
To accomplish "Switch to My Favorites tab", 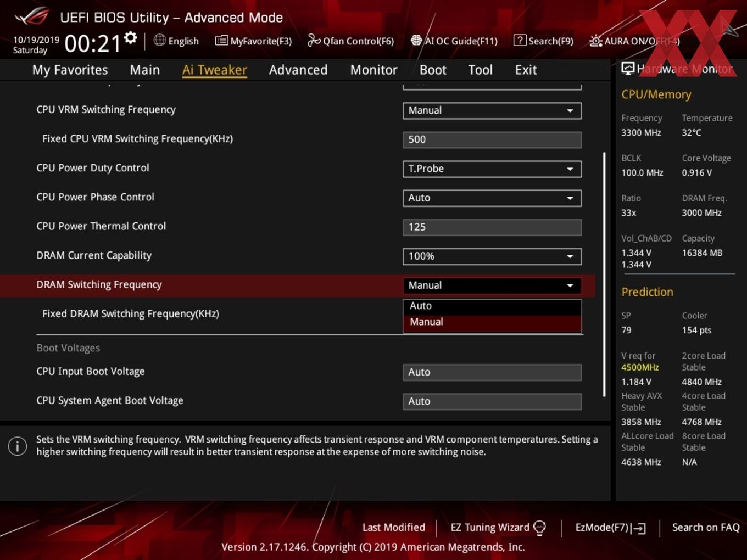I will [70, 70].
